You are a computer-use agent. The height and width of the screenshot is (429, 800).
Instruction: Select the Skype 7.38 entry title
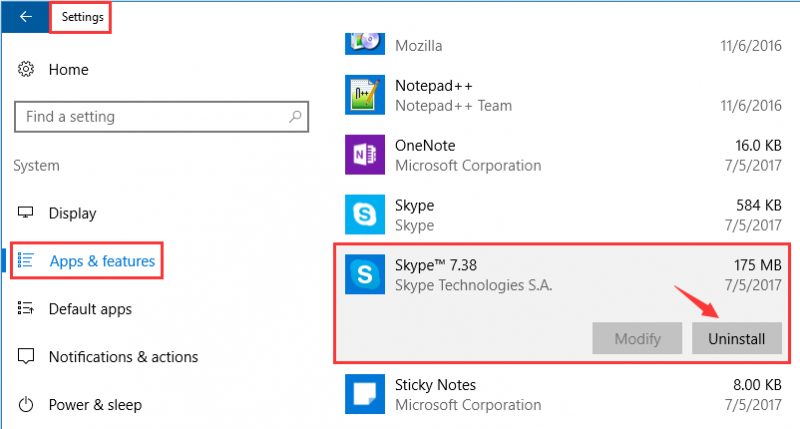[436, 265]
